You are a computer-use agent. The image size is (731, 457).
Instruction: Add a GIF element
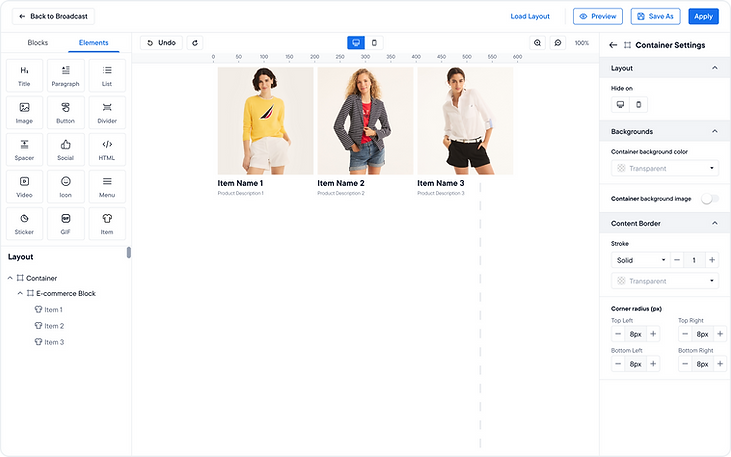66,223
